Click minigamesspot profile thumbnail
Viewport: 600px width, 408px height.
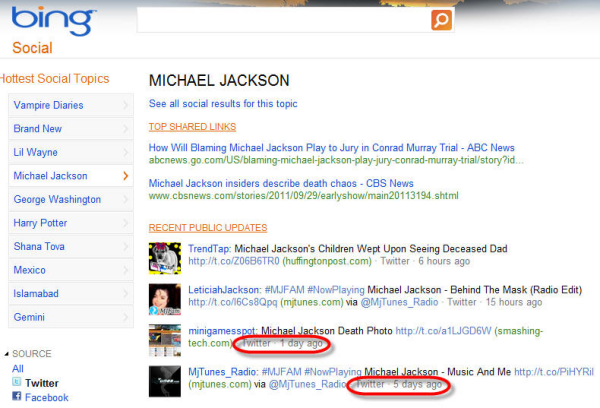point(165,340)
